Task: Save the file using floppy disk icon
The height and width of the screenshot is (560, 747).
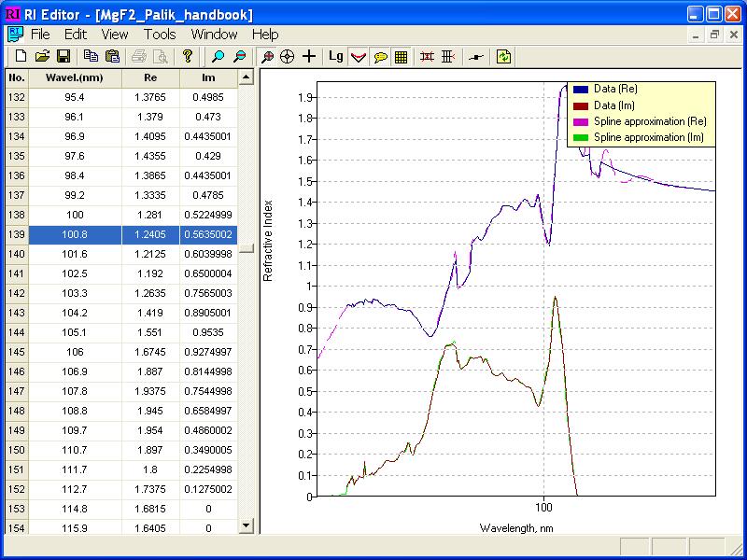Action: (x=63, y=57)
